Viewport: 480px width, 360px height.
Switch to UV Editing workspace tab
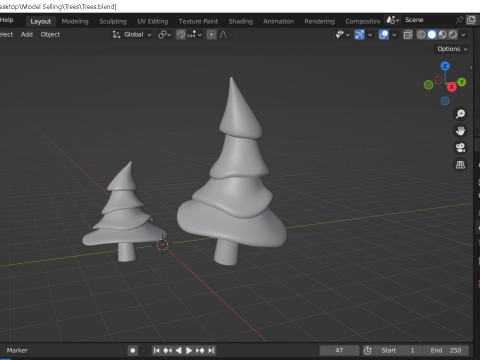tap(153, 21)
